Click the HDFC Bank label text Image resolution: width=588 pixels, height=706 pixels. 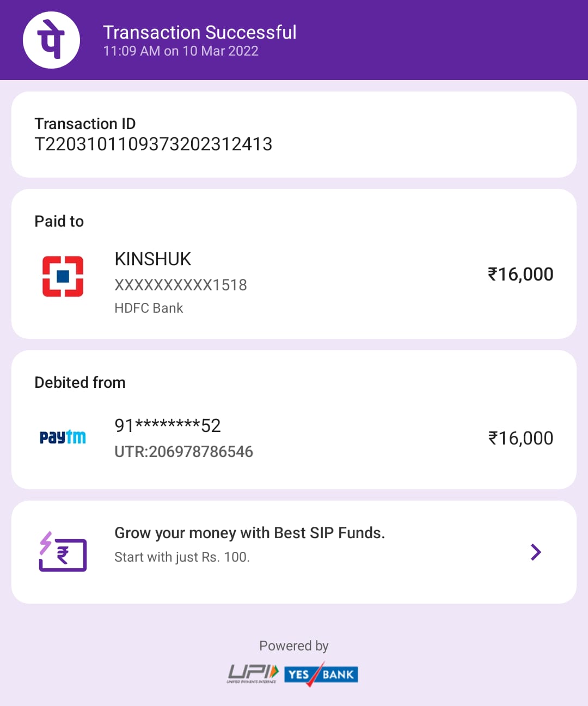[149, 308]
